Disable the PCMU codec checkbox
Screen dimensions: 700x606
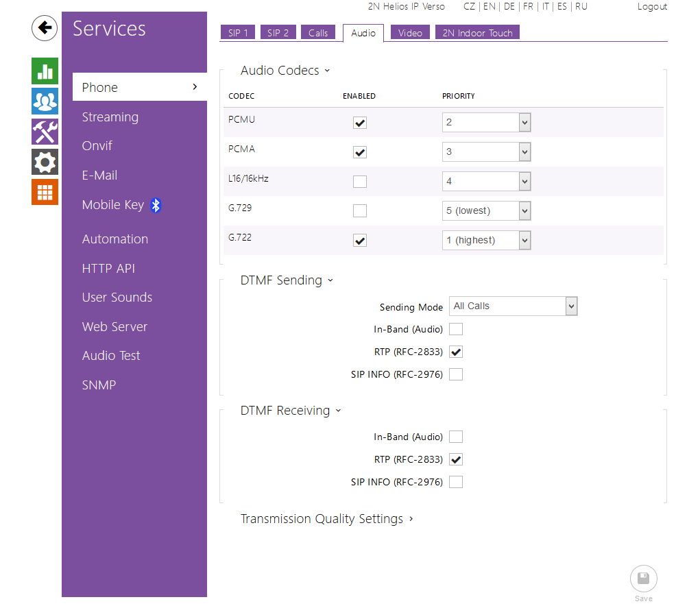click(x=360, y=123)
